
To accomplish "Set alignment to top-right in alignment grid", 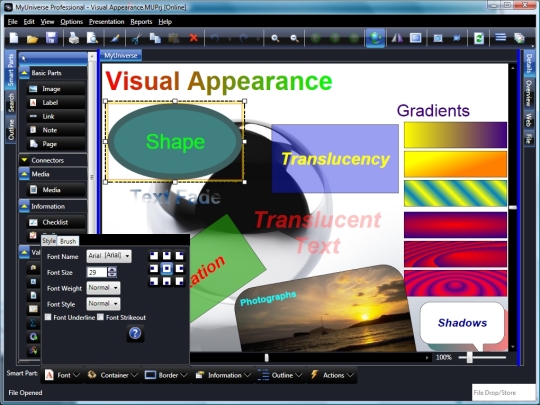I will point(179,256).
